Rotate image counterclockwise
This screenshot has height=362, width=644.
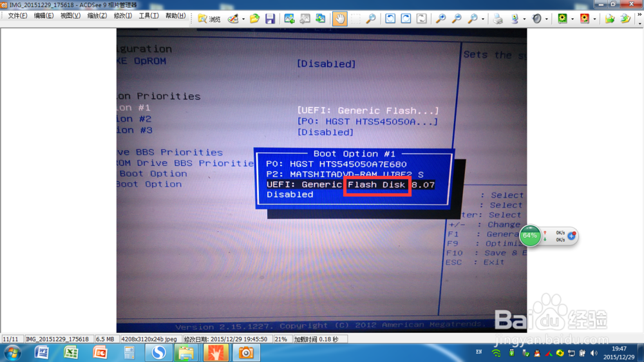(390, 19)
